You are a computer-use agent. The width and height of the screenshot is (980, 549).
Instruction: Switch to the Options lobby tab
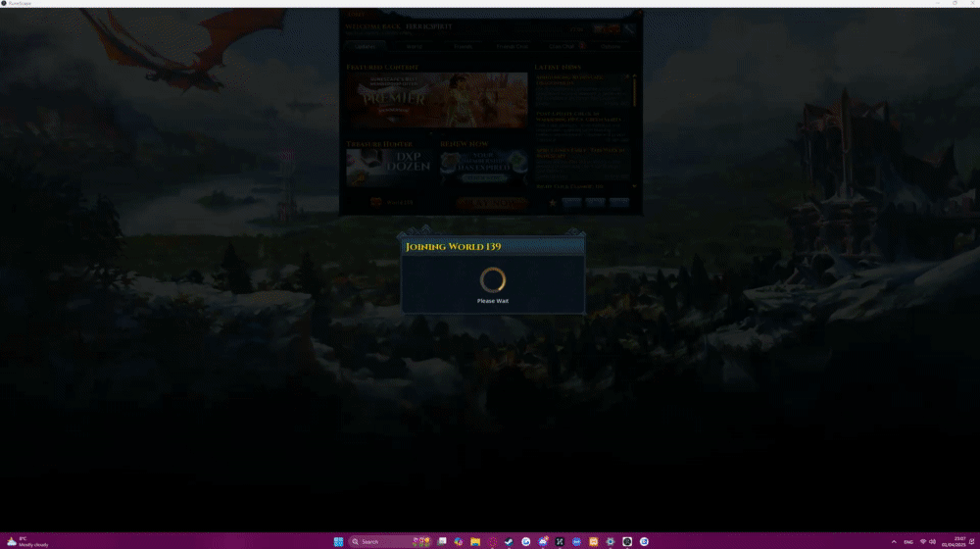(x=611, y=46)
